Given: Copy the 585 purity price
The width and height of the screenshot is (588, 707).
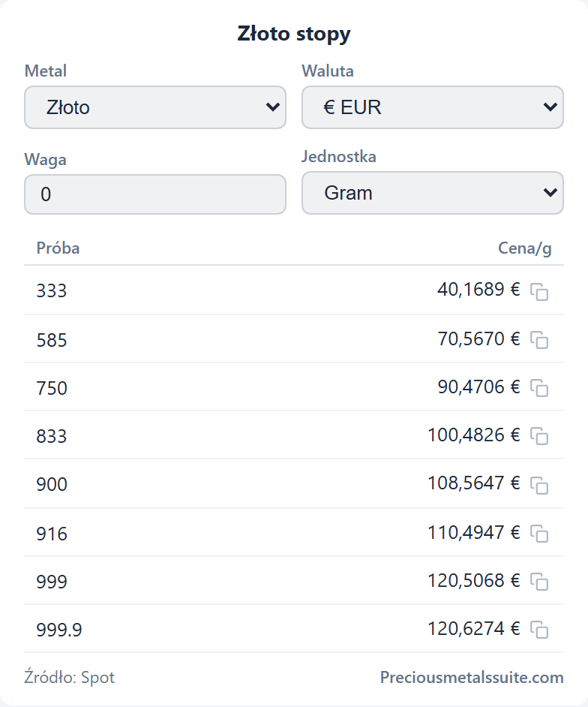Looking at the screenshot, I should [x=539, y=340].
